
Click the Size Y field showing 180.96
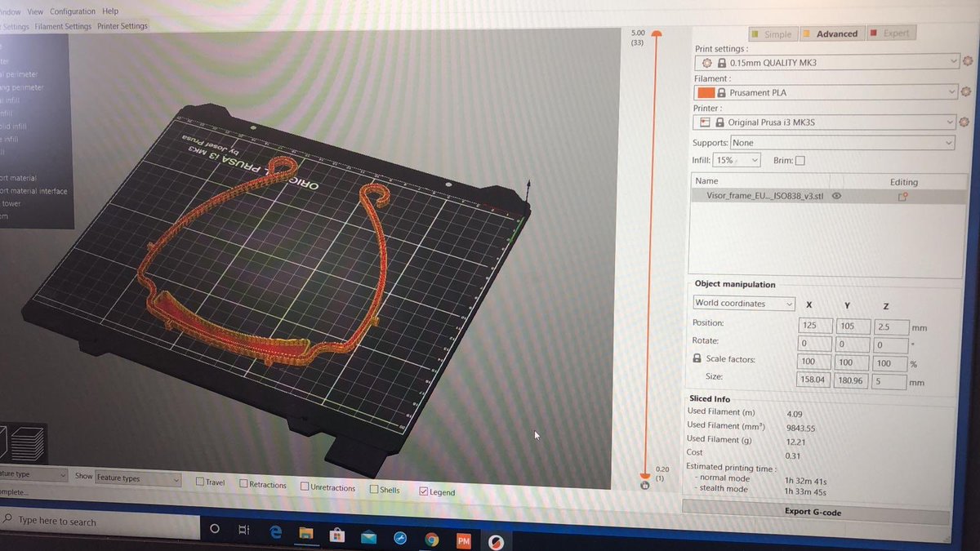coord(850,380)
